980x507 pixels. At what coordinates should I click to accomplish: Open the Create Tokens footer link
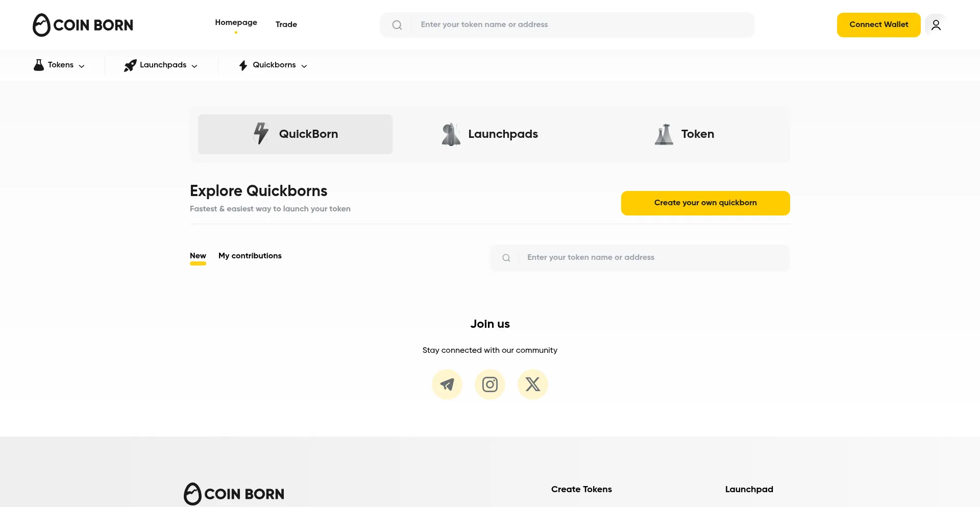click(x=581, y=489)
